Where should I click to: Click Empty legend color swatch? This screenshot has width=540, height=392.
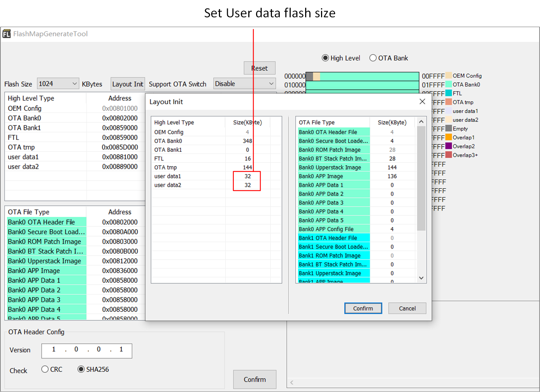point(449,129)
